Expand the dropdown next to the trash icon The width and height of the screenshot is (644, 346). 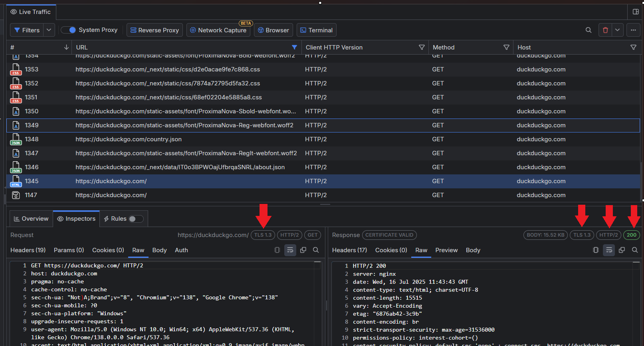click(x=617, y=30)
